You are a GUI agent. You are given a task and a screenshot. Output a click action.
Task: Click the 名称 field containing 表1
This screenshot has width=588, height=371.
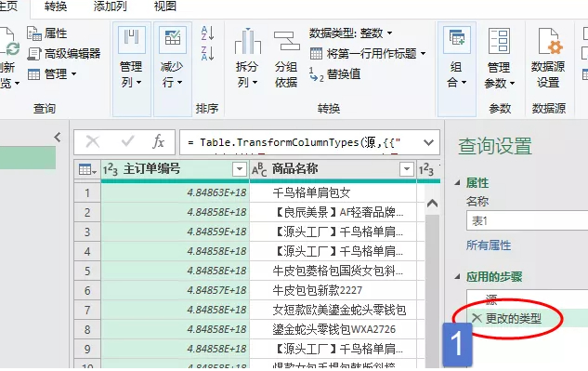point(528,220)
